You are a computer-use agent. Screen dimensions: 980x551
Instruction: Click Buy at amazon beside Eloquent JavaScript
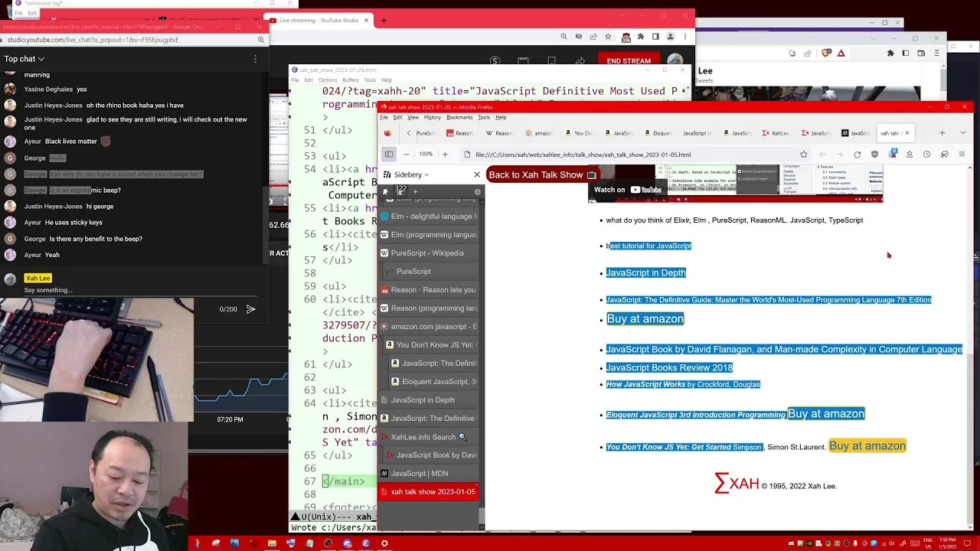pyautogui.click(x=826, y=414)
